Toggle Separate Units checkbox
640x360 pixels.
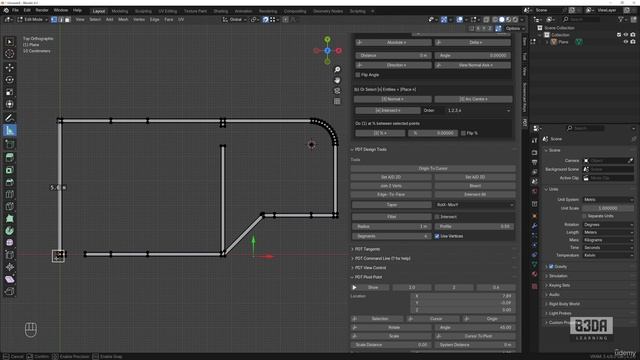(584, 216)
